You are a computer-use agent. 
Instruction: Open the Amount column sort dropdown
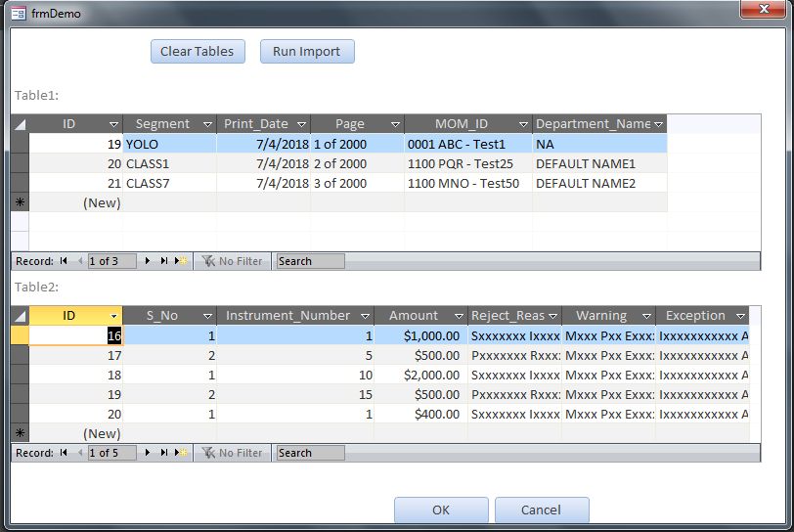(x=459, y=316)
